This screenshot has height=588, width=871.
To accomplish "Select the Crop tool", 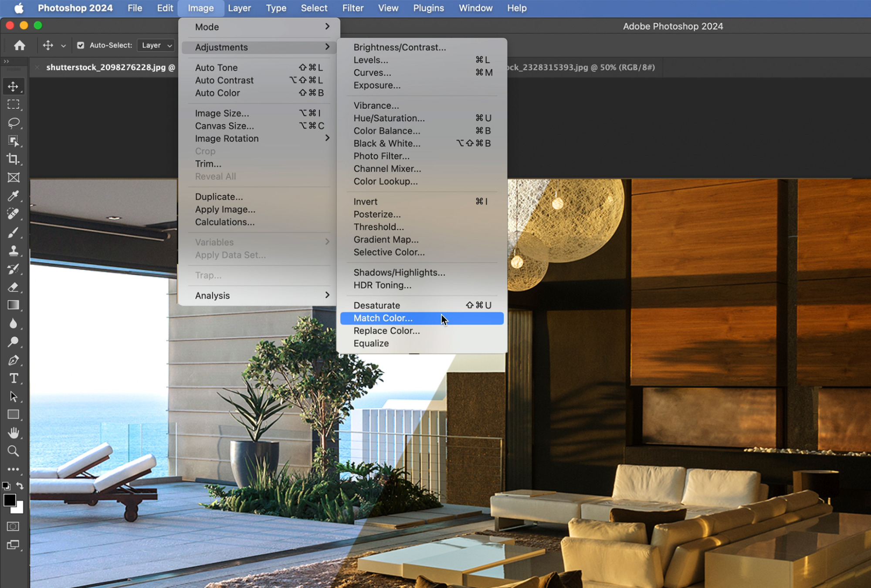I will click(14, 159).
